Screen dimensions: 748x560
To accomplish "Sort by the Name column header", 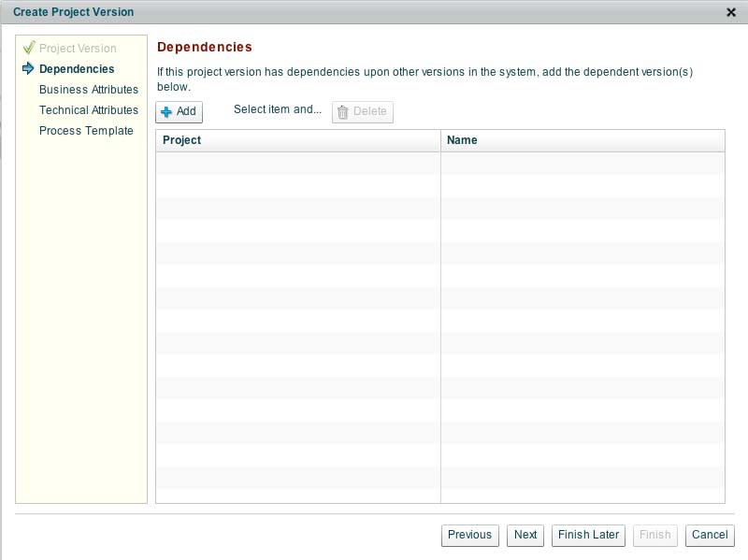I will coord(582,140).
